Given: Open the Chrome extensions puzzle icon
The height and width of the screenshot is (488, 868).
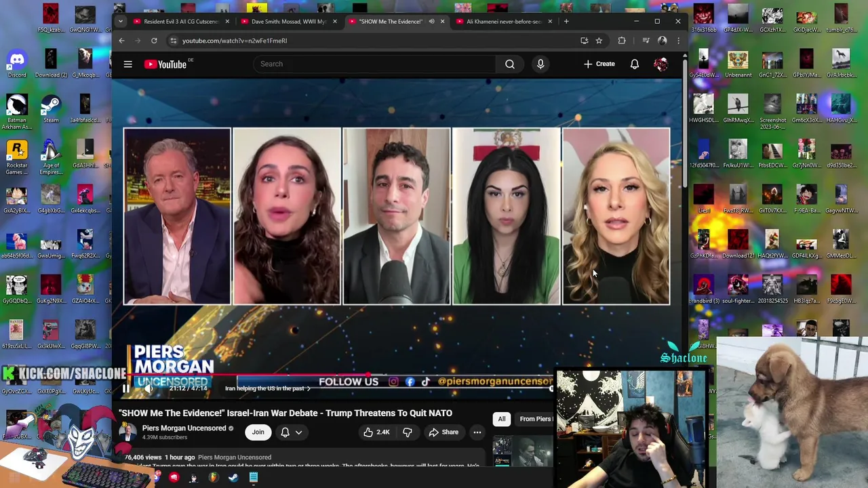Looking at the screenshot, I should click(x=622, y=41).
